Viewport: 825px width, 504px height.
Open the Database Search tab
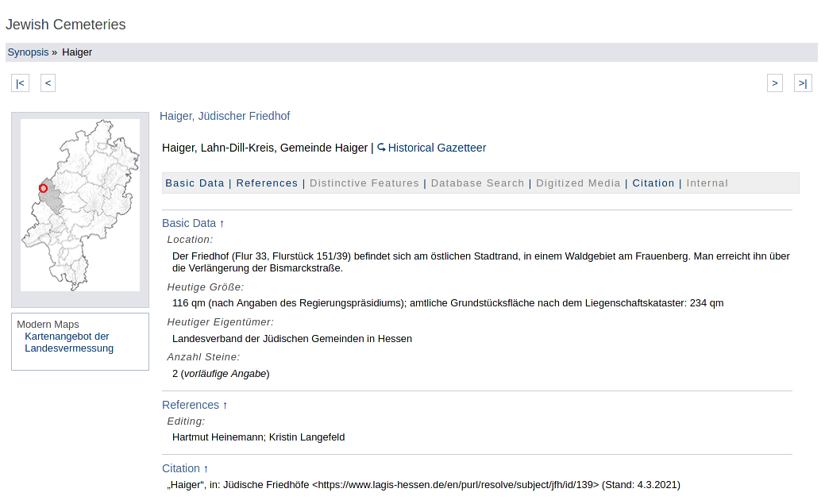(x=477, y=183)
